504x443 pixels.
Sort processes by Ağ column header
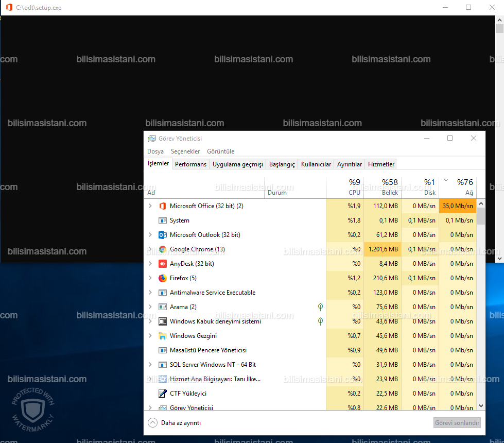[458, 188]
